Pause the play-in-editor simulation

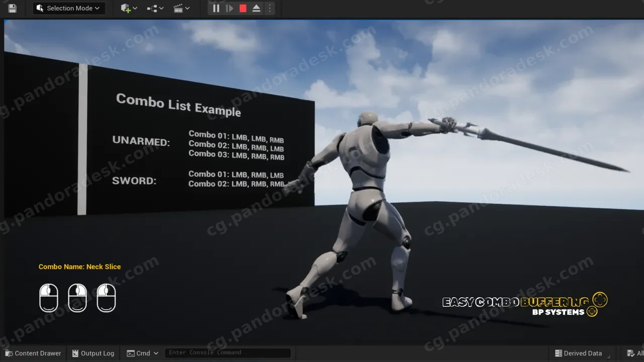(x=216, y=8)
